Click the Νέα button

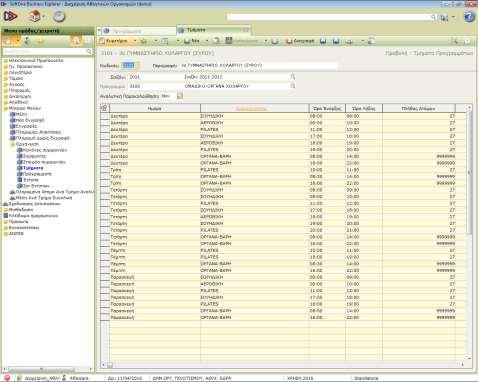pos(192,41)
